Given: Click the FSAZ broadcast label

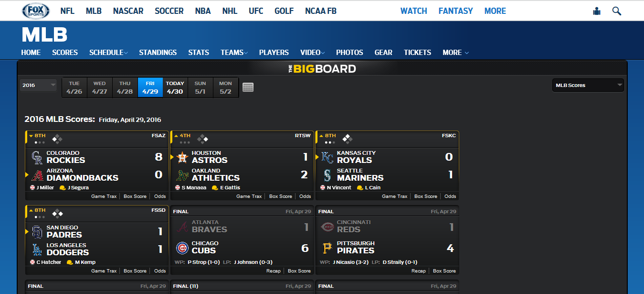Looking at the screenshot, I should coord(158,136).
